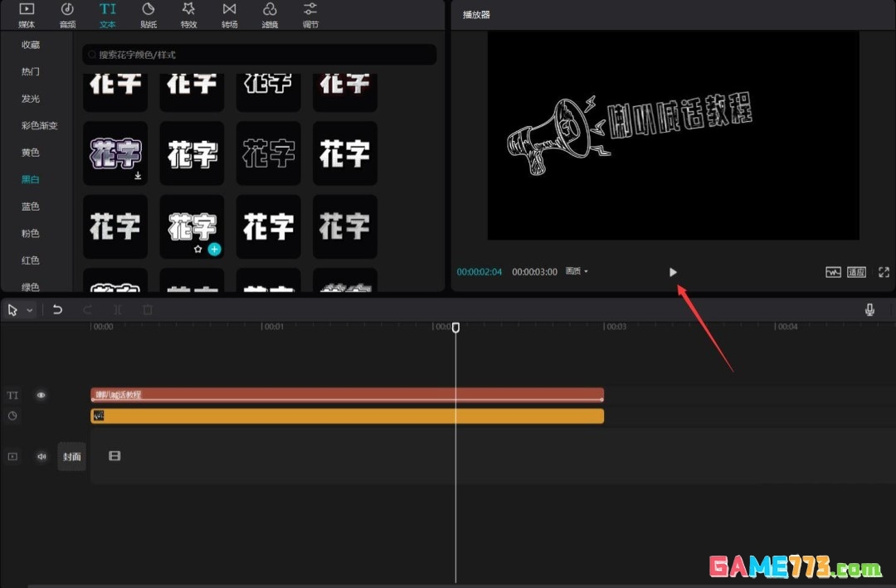Open the 适应 fit-to-screen dropdown
The height and width of the screenshot is (588, 896).
(858, 271)
